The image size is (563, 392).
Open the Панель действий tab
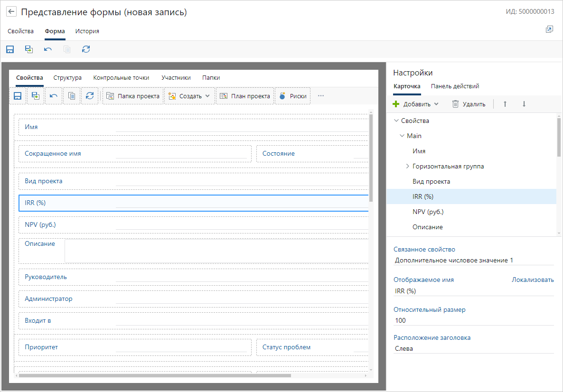click(455, 86)
